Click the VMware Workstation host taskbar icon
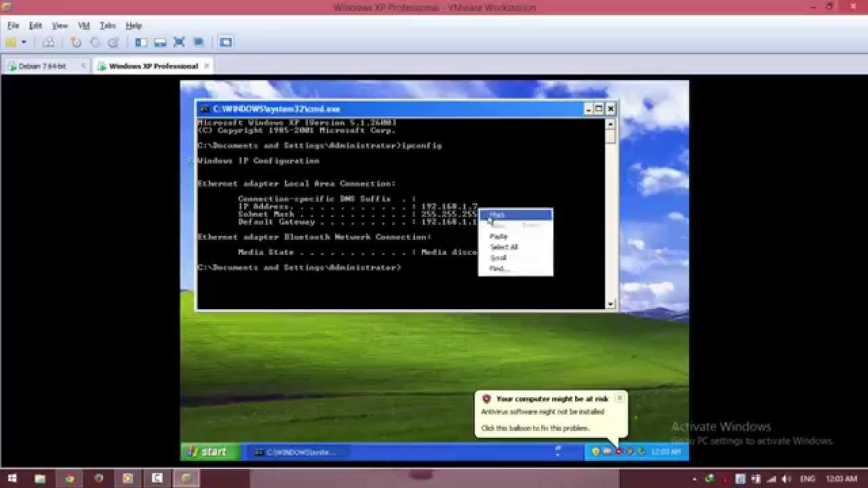The image size is (868, 488). point(186,479)
